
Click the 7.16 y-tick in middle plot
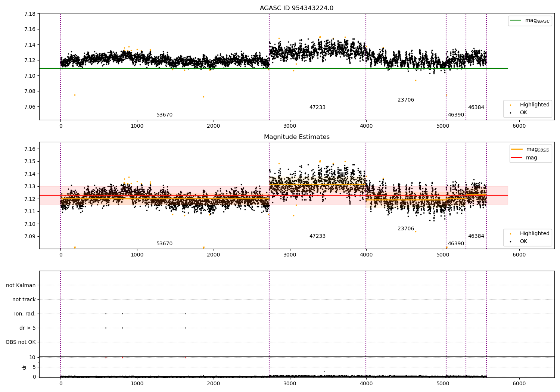click(29, 149)
